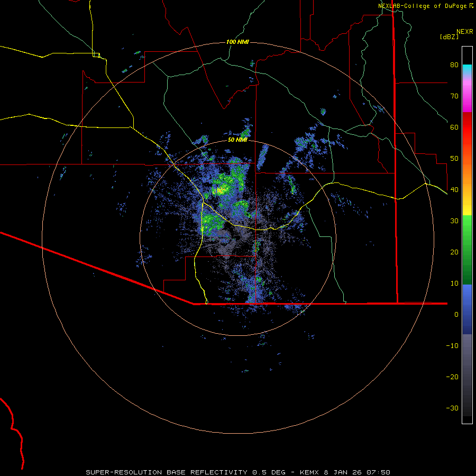Select the 70 value on the dBZ scale
This screenshot has height=476, width=476.
[x=454, y=96]
